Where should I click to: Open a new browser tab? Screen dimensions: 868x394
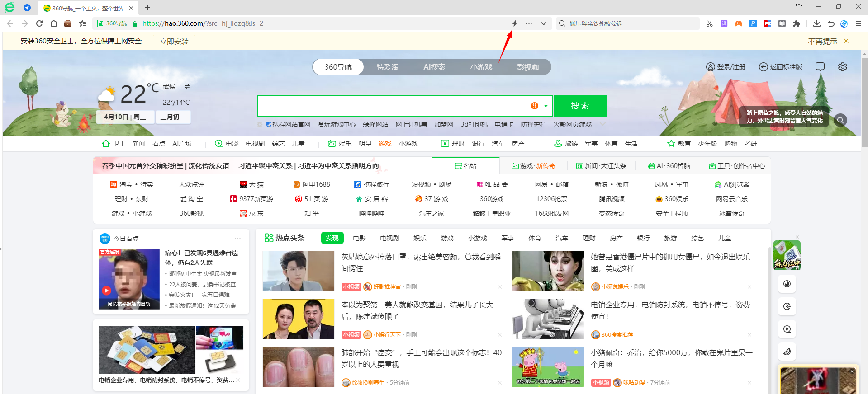147,8
